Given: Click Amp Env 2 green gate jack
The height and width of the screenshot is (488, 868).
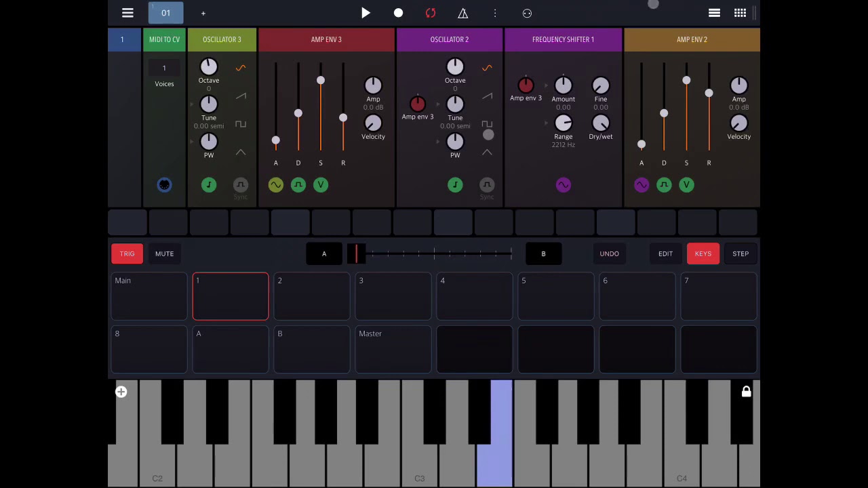Looking at the screenshot, I should click(664, 185).
